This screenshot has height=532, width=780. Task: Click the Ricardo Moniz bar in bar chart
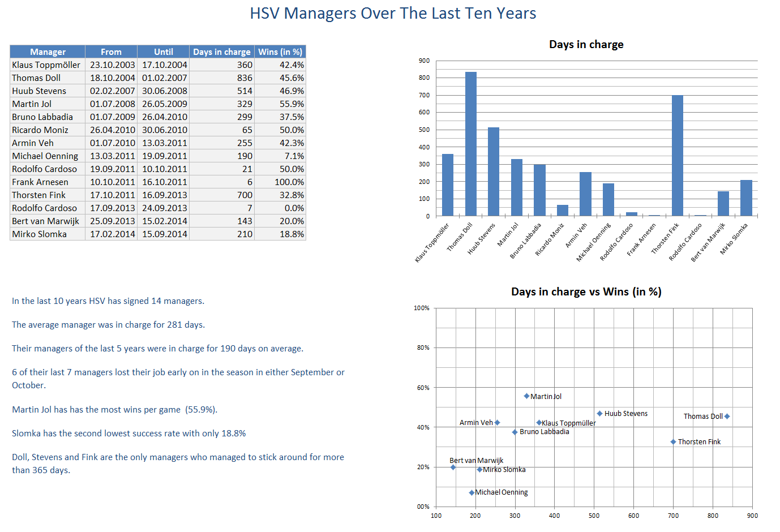[x=563, y=210]
